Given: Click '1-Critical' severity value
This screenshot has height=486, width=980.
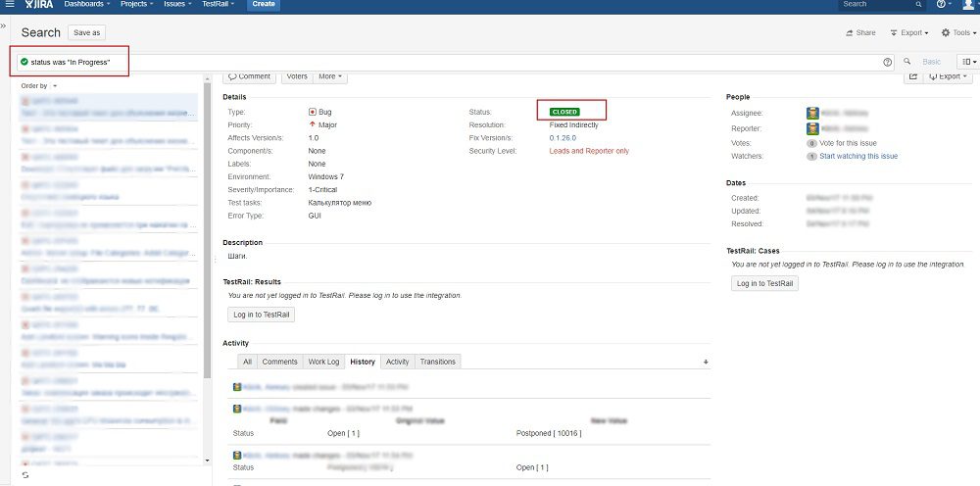Looking at the screenshot, I should 322,190.
